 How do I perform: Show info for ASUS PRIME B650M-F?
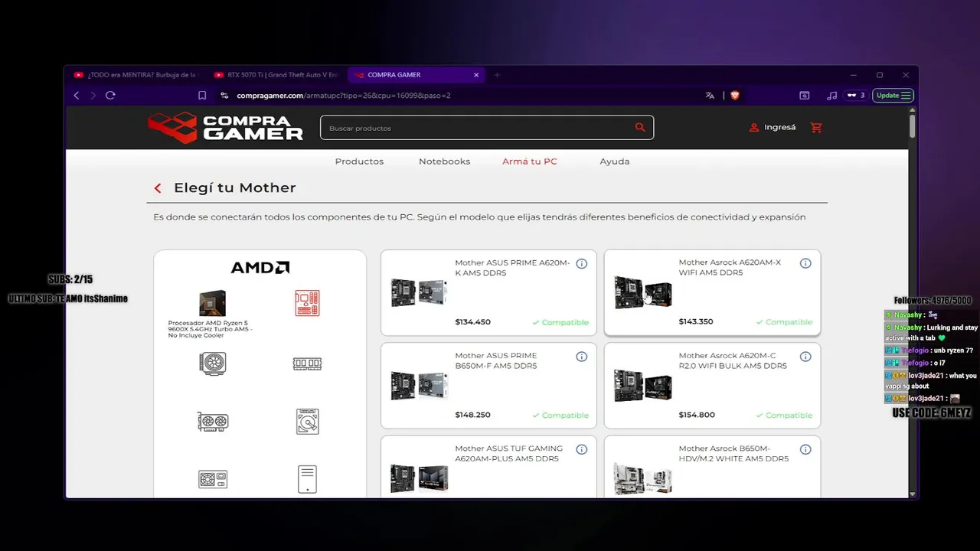(x=581, y=357)
